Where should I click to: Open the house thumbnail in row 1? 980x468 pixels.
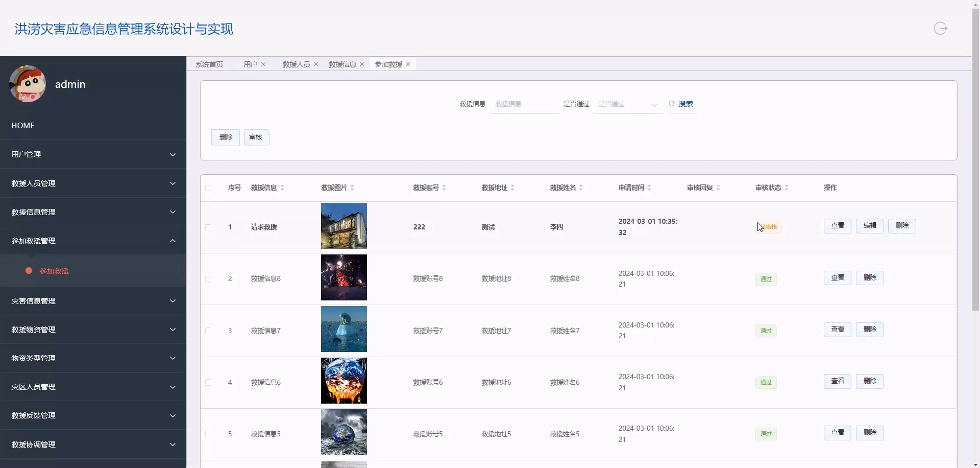344,226
